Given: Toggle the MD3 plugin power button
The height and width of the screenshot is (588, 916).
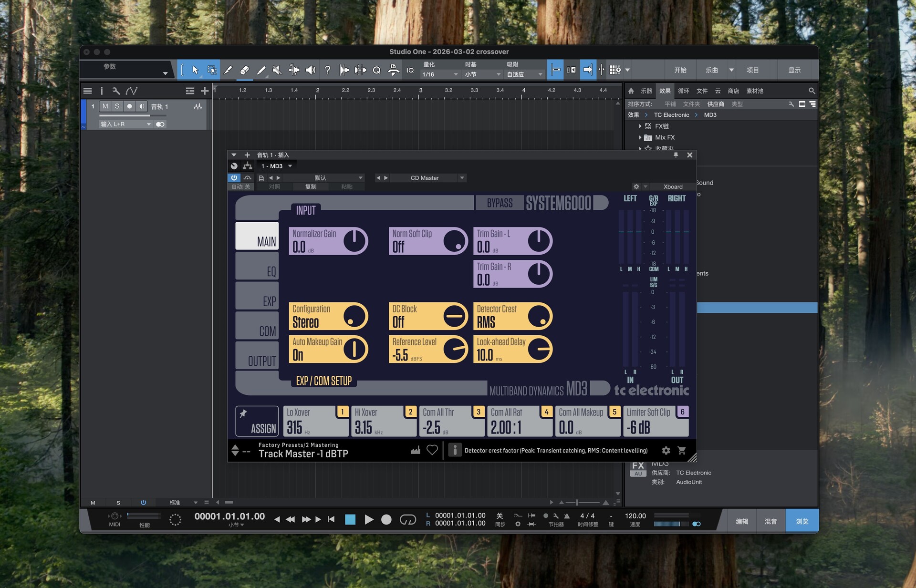Looking at the screenshot, I should 234,177.
